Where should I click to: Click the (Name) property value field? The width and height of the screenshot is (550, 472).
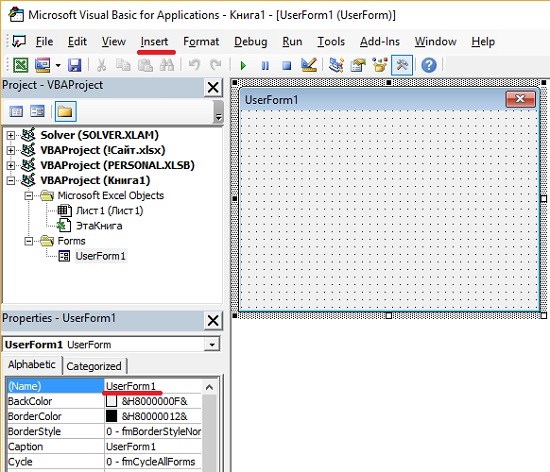pyautogui.click(x=153, y=386)
